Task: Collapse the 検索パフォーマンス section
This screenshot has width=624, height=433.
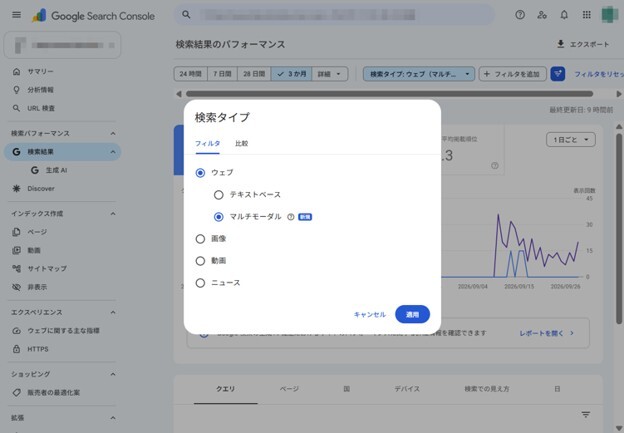Action: 113,133
